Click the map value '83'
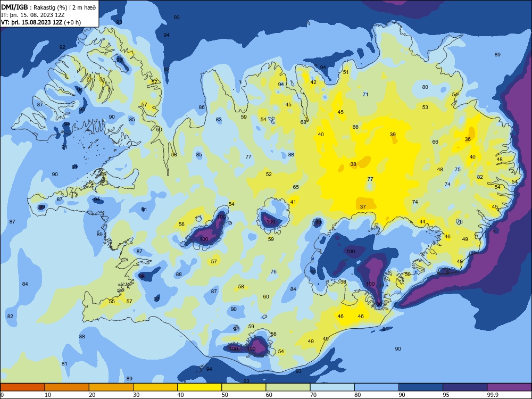The image size is (532, 399). (x=219, y=119)
